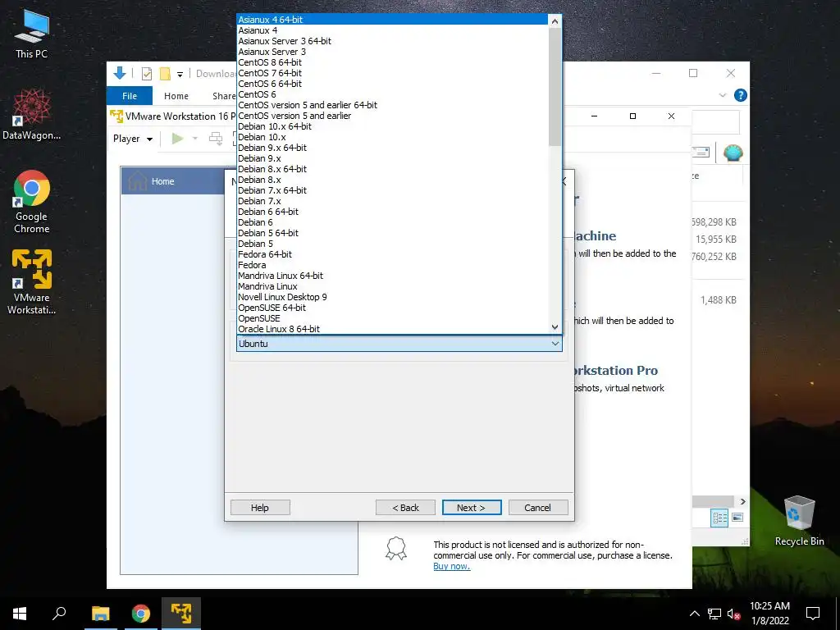840x630 pixels.
Task: Click the license ribbon icon in VMware
Action: (x=396, y=549)
